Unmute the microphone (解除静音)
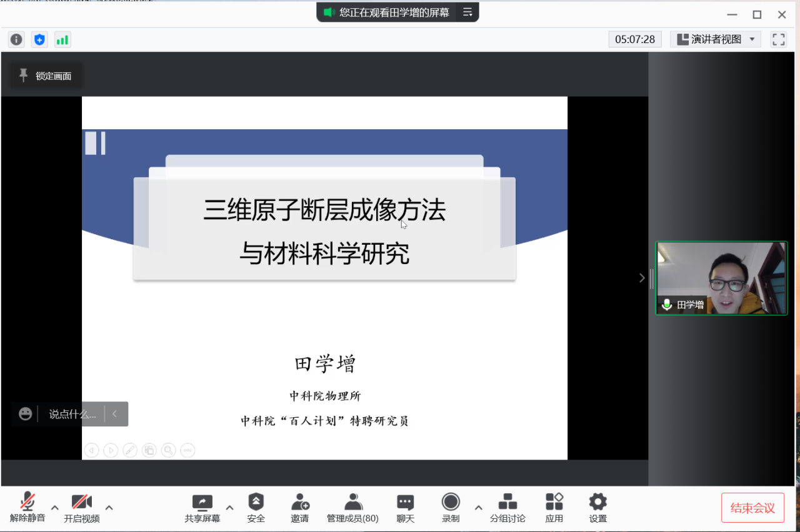 [27, 507]
